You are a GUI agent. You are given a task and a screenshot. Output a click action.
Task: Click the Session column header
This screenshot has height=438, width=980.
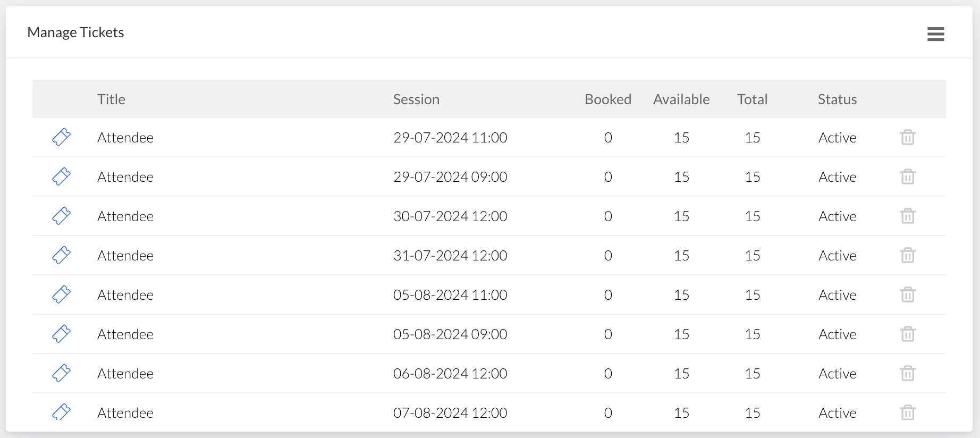point(416,99)
